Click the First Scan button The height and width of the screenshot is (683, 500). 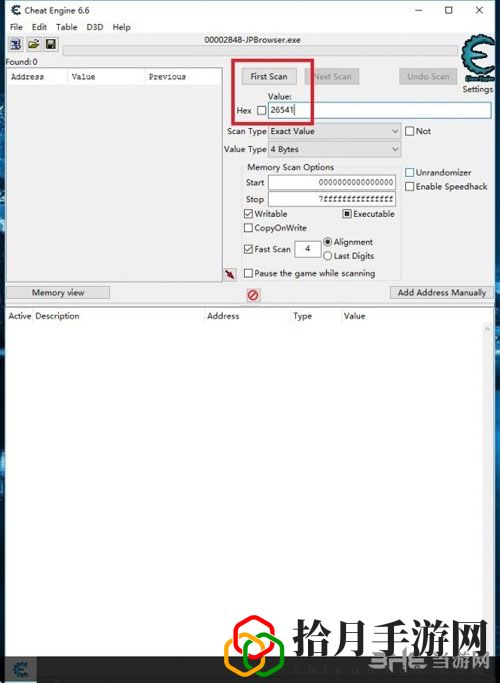(269, 77)
